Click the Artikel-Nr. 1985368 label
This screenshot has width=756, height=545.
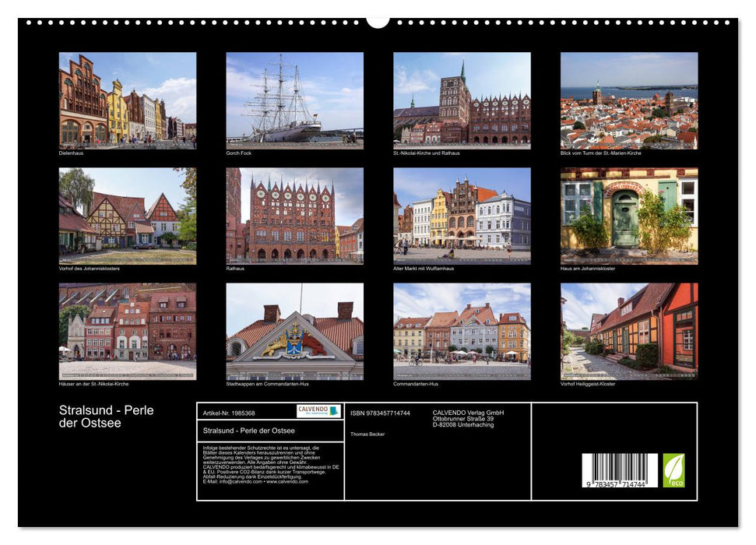coord(229,412)
